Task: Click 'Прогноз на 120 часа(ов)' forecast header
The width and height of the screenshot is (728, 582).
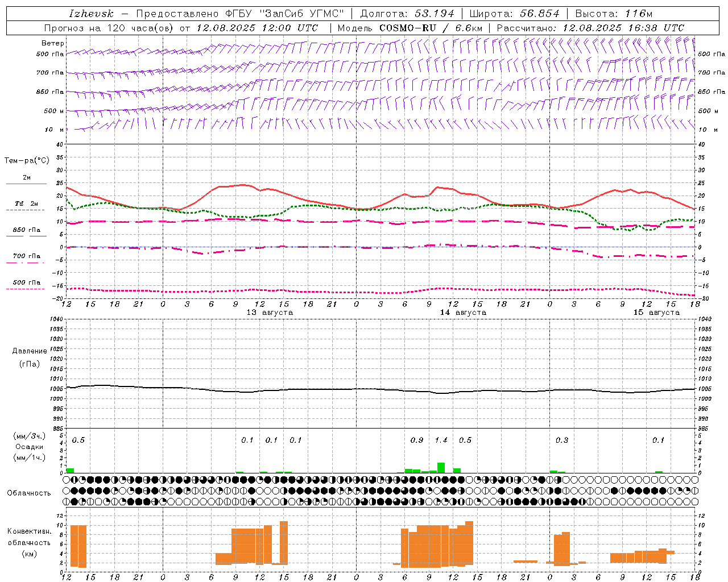Action: coord(109,28)
